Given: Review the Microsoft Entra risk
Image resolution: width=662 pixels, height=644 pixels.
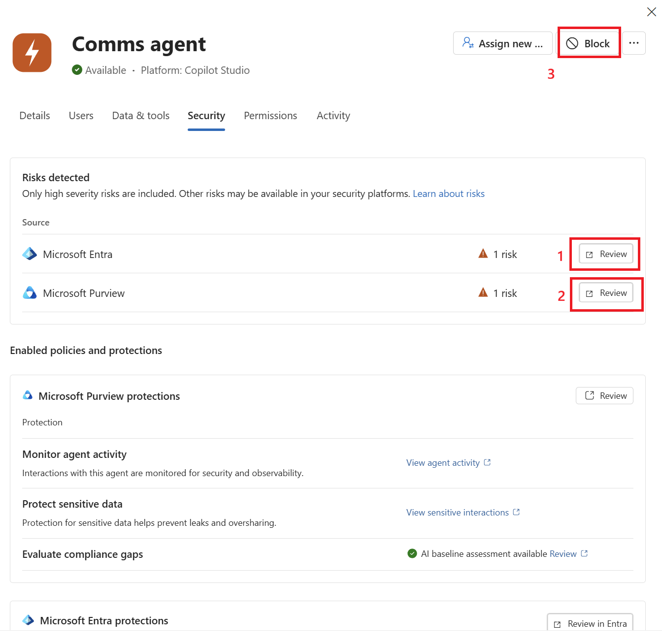Looking at the screenshot, I should 606,254.
